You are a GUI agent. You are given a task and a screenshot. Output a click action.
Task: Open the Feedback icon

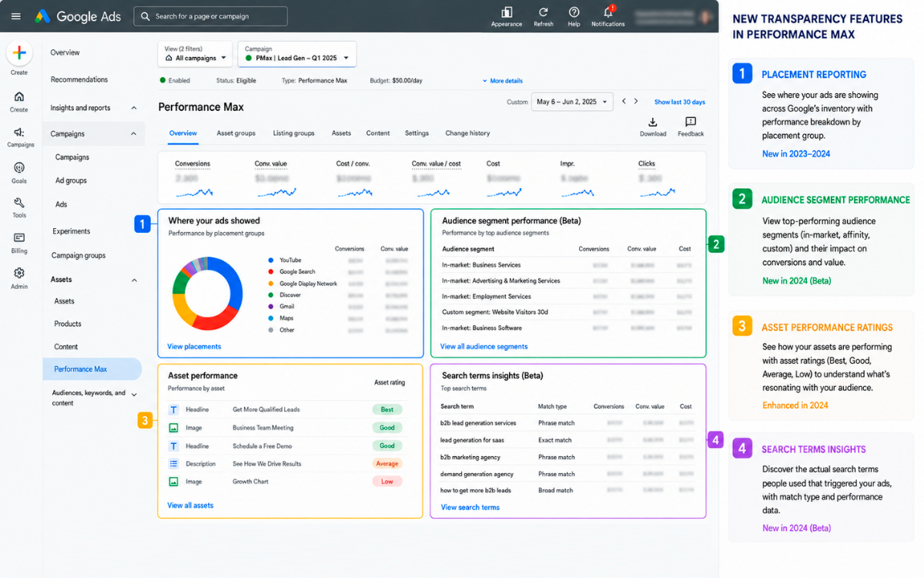pos(691,123)
